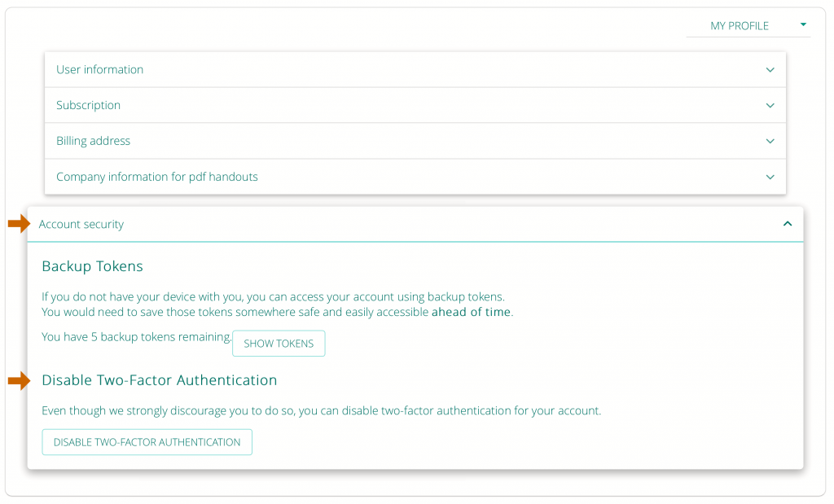Expand the User information section
The image size is (834, 504).
coord(415,69)
